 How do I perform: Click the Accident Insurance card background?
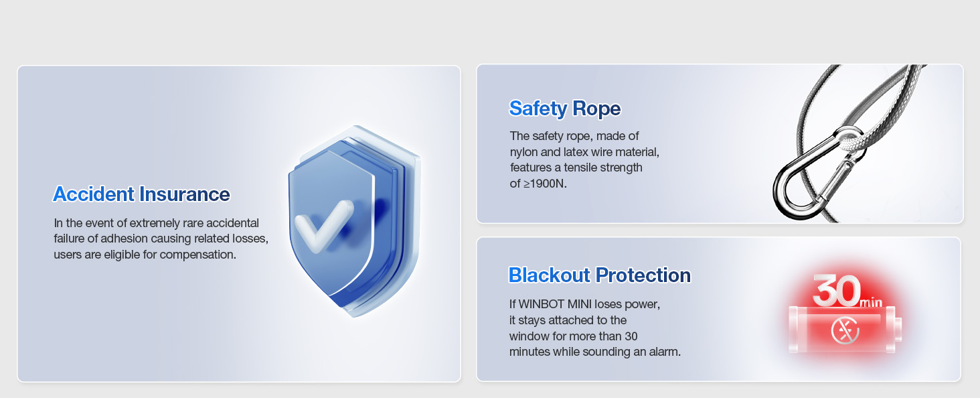coord(239,223)
